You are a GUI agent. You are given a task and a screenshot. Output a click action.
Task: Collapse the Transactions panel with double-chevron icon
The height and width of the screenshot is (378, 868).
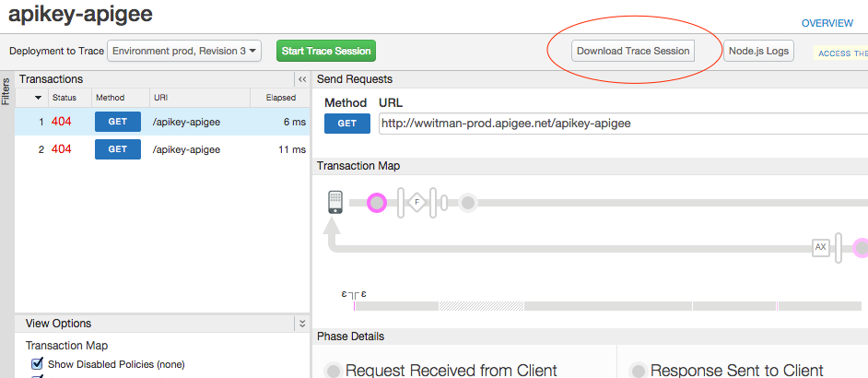click(x=301, y=79)
